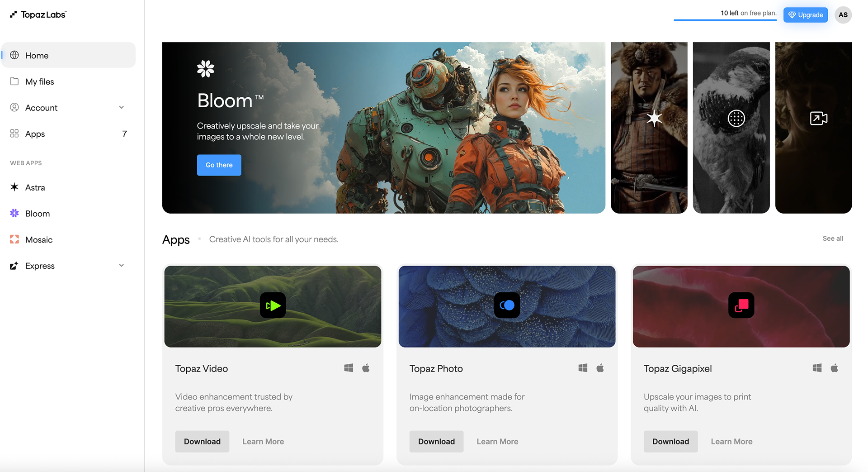
Task: Download Topaz Video
Action: (x=202, y=441)
